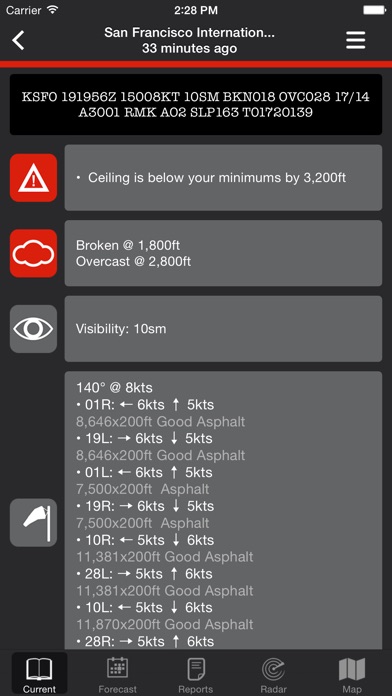Tap the windsock wind icon

click(33, 522)
